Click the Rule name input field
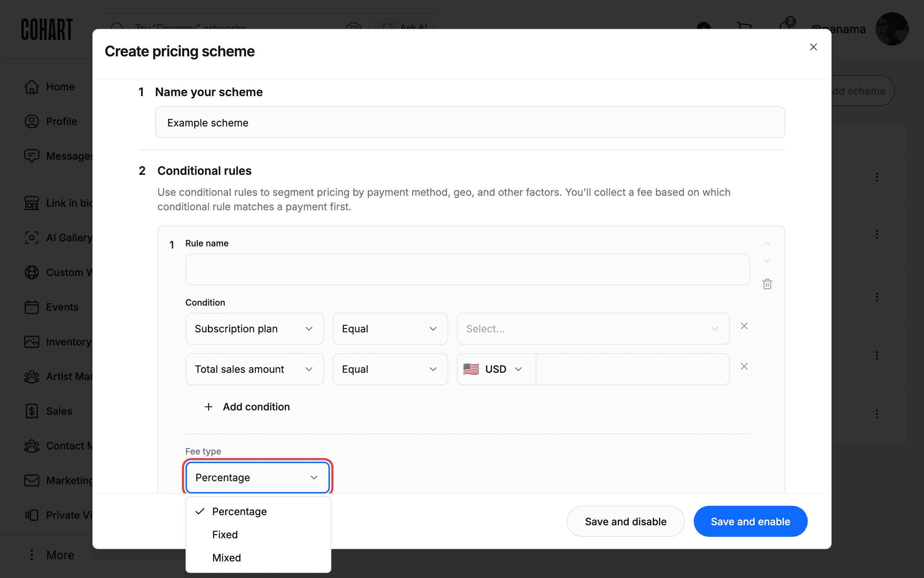Image resolution: width=924 pixels, height=578 pixels. [467, 269]
